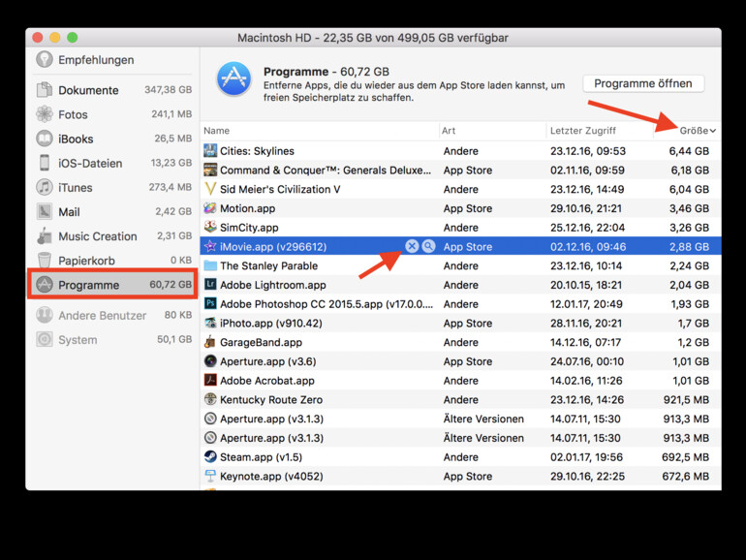
Task: Click the 692,5 MB Steam size
Action: 685,457
